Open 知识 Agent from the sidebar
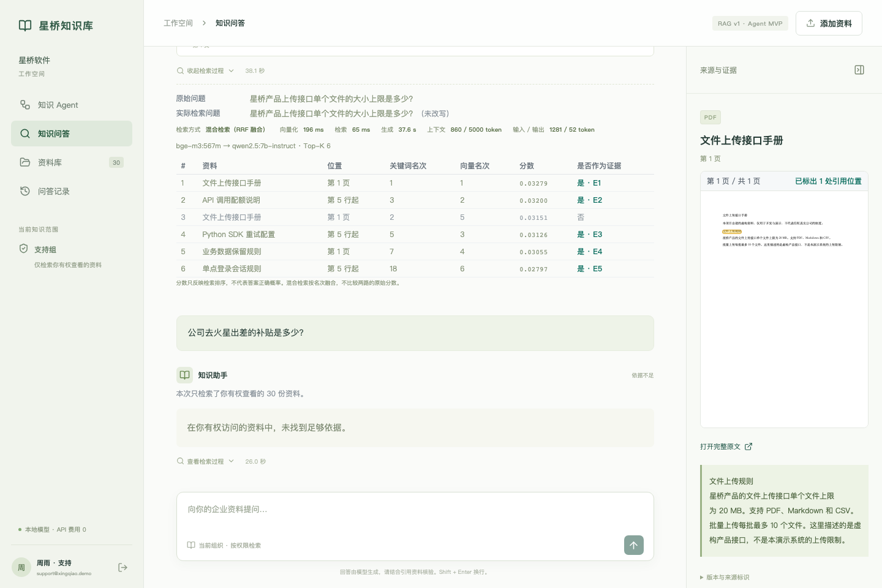 point(72,105)
